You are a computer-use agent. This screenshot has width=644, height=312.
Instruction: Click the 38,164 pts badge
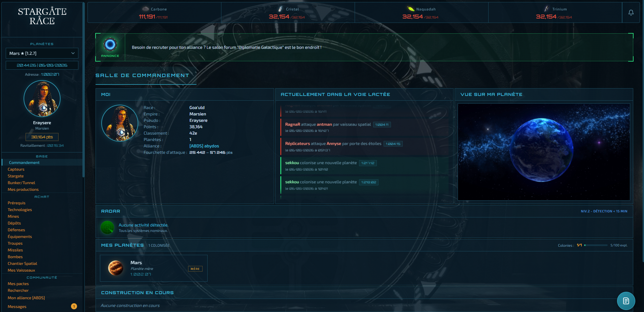(x=42, y=137)
